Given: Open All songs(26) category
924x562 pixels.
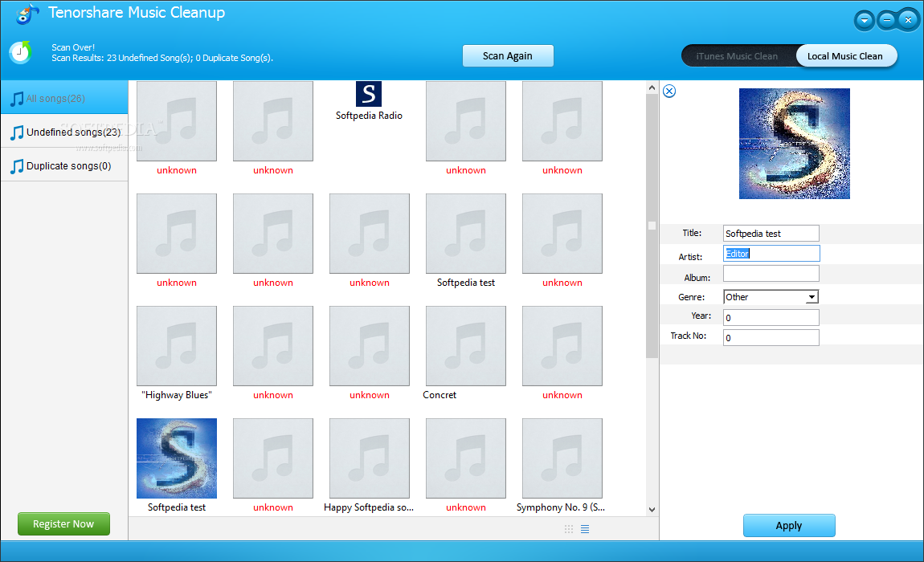Looking at the screenshot, I should (x=64, y=98).
